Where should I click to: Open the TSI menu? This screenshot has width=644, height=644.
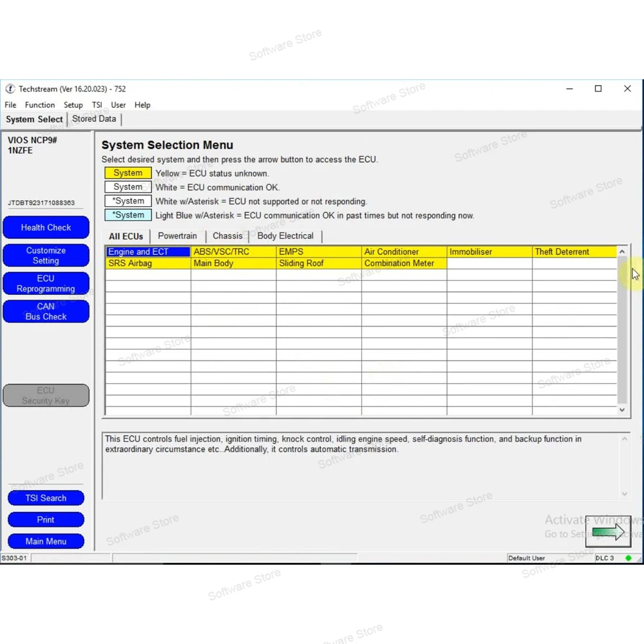tap(97, 105)
